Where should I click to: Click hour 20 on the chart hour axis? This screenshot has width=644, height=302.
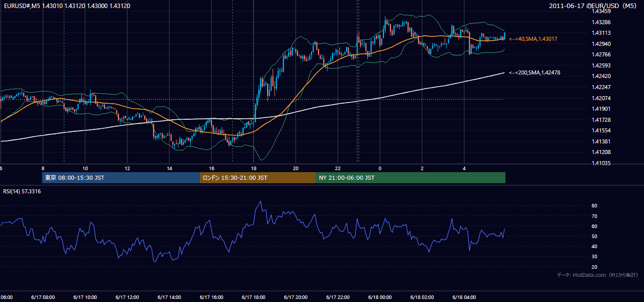[296, 168]
